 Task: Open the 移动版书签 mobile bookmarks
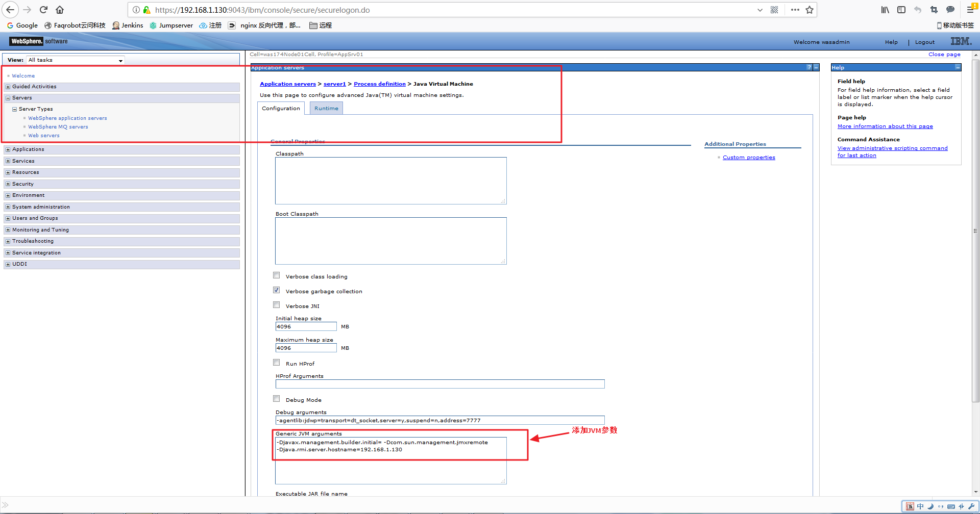[x=955, y=25]
